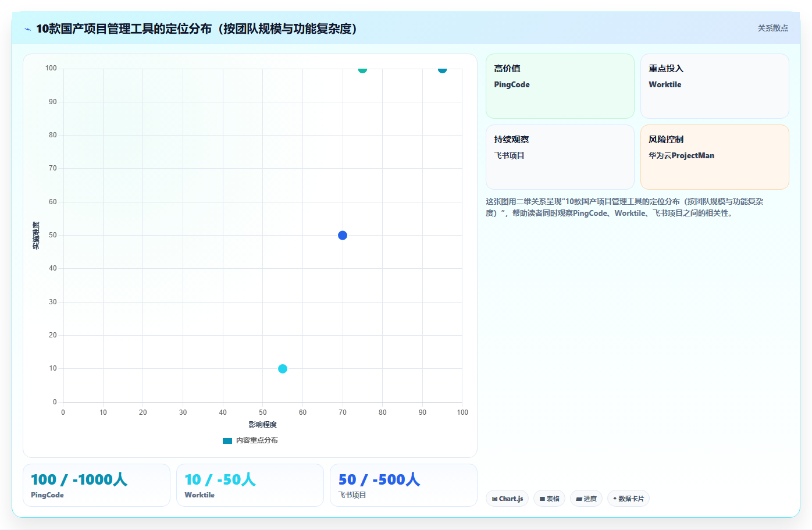Click the description paragraph starting 这张图用二维关系
Image resolution: width=812 pixels, height=530 pixels.
pos(625,207)
